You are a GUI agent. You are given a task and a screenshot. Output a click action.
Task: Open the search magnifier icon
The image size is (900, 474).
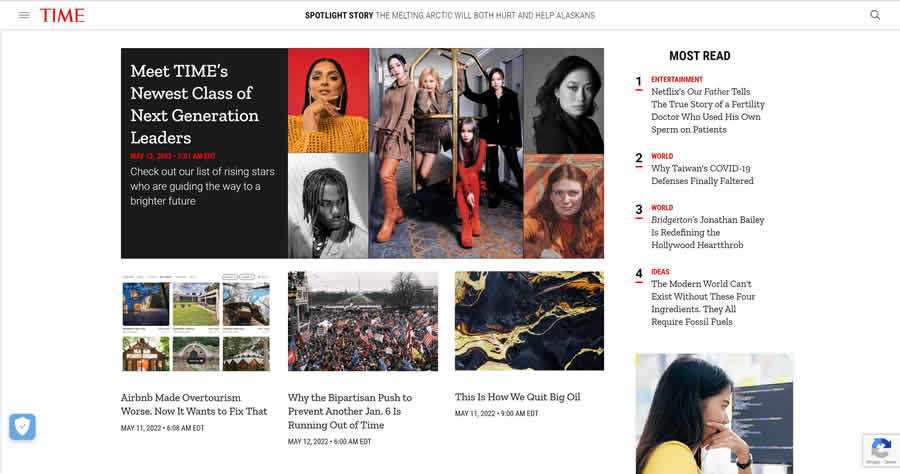875,15
